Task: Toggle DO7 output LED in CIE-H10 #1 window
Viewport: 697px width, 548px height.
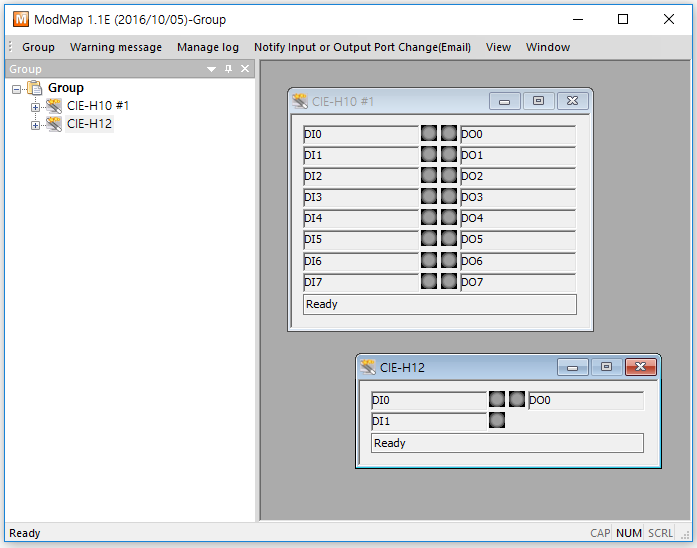Action: click(449, 281)
